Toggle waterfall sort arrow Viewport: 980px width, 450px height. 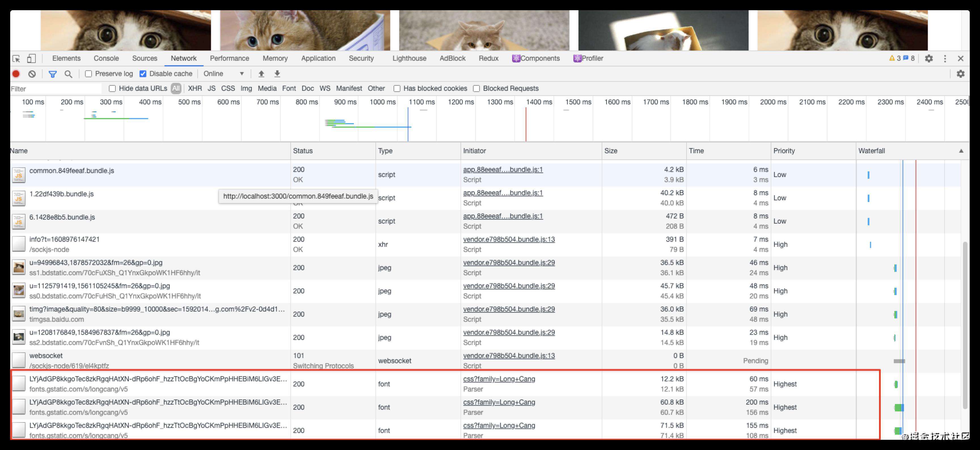click(961, 151)
